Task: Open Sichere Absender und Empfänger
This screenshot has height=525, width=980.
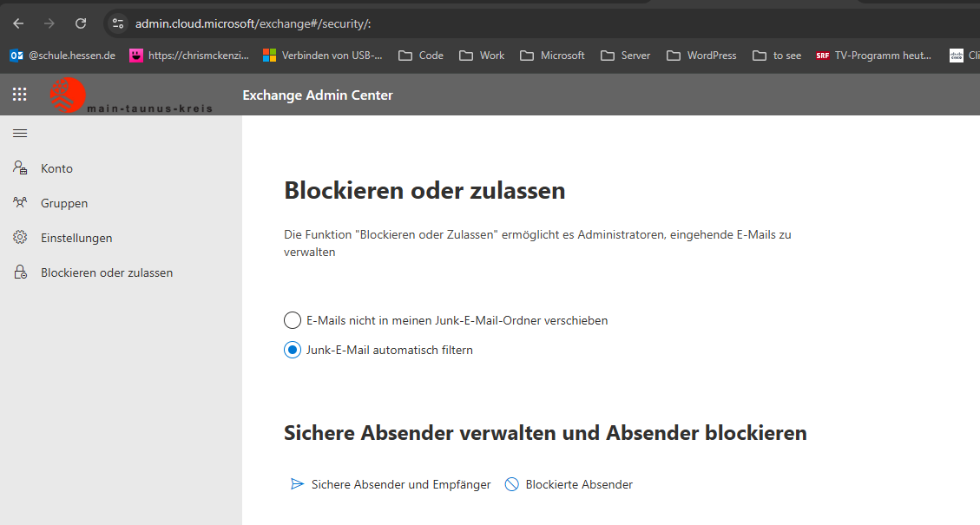Action: point(400,484)
